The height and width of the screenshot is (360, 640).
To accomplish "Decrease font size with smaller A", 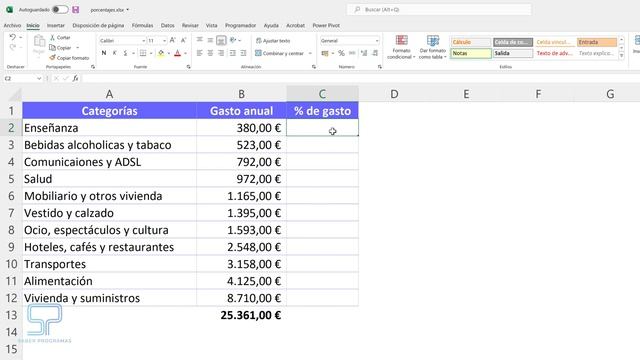I will pos(183,40).
